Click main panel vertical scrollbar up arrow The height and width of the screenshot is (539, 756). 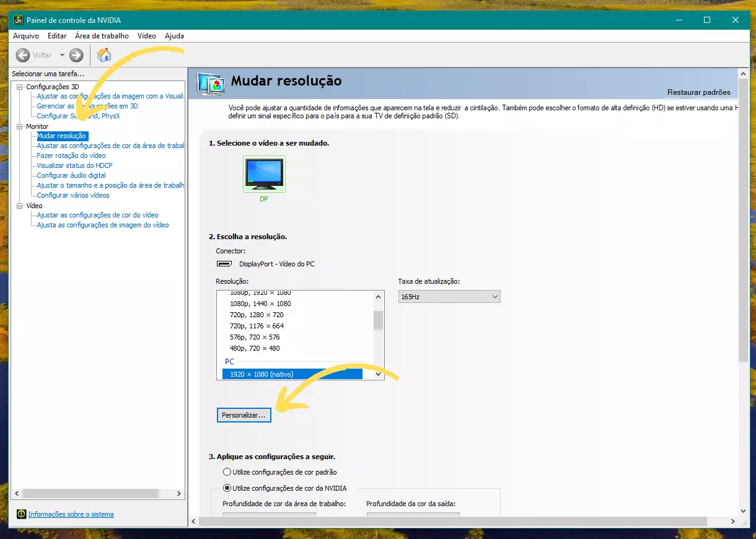tap(744, 74)
